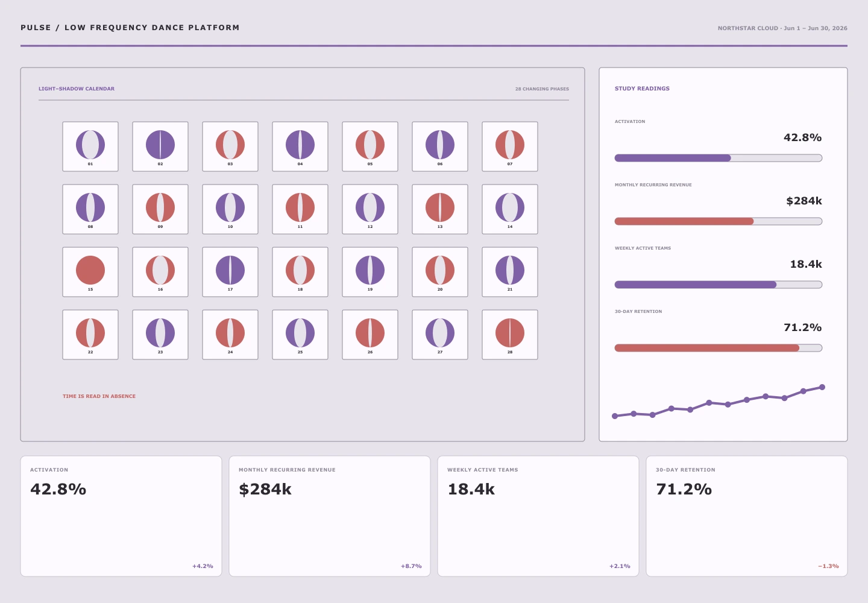Click the '+4.2%' change value
The image size is (868, 603).
[203, 566]
